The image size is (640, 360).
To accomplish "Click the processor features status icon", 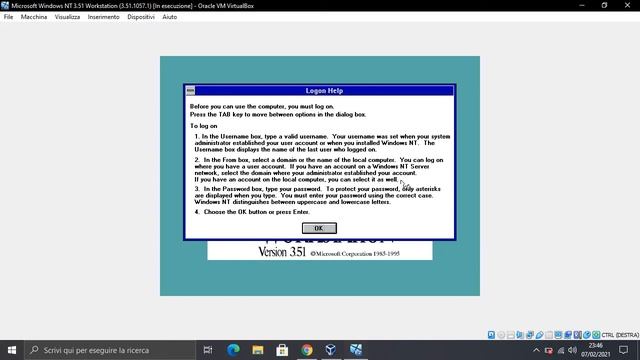I will pos(577,335).
